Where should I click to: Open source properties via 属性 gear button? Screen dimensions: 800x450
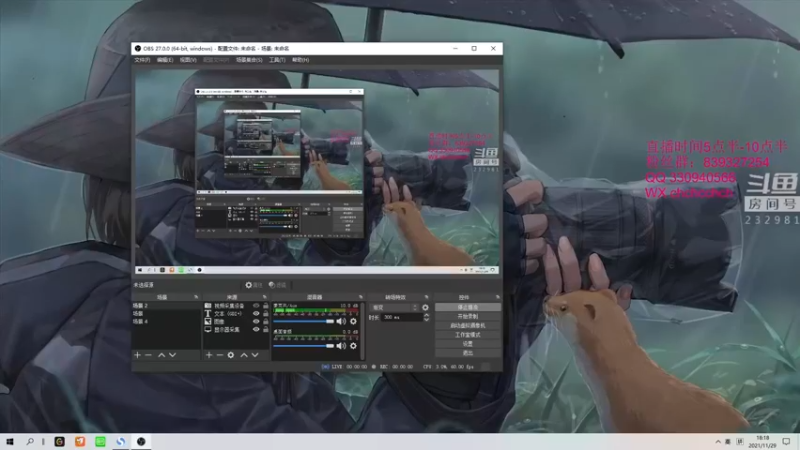click(254, 285)
